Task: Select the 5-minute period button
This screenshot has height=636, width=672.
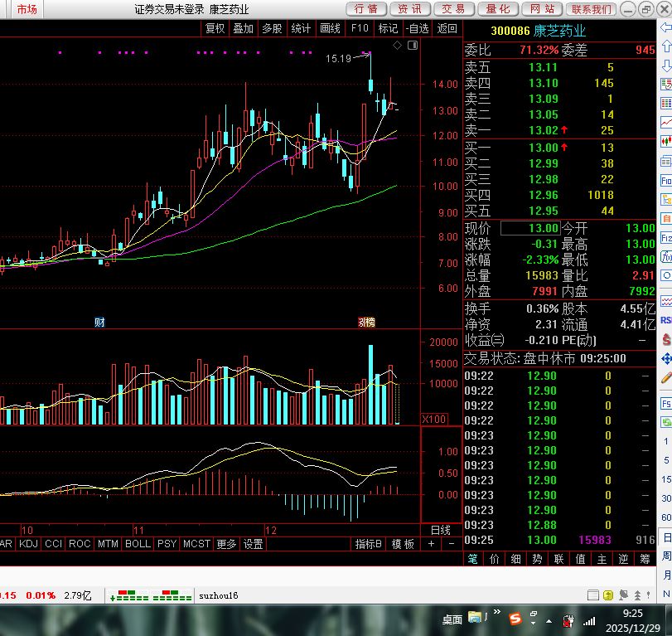Action: click(666, 460)
